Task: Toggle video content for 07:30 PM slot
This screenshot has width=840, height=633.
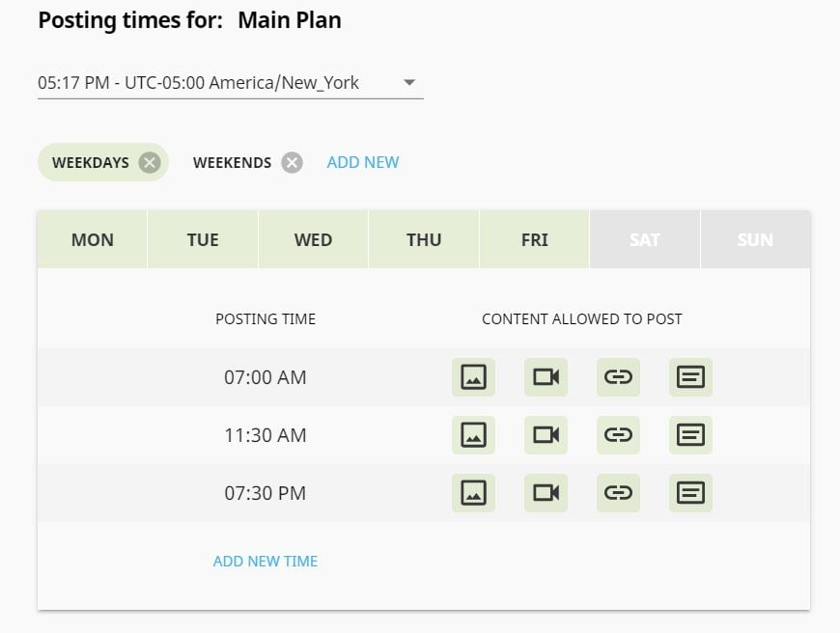Action: [x=546, y=493]
